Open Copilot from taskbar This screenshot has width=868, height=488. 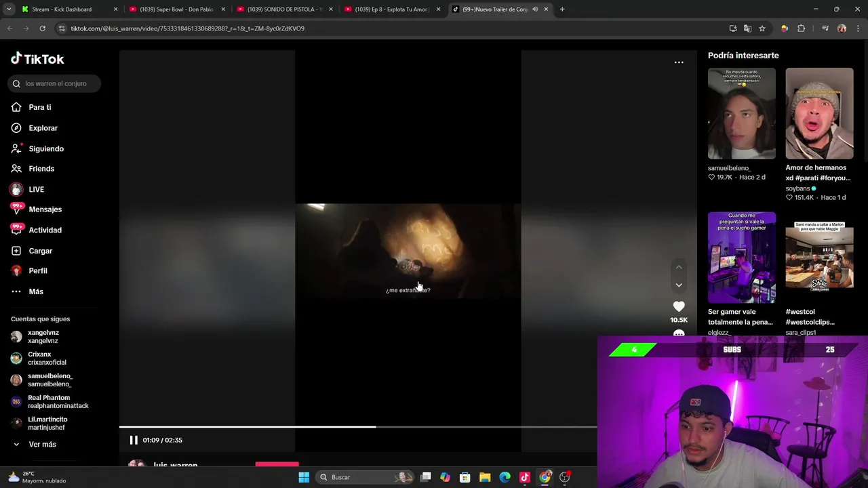pos(445,477)
